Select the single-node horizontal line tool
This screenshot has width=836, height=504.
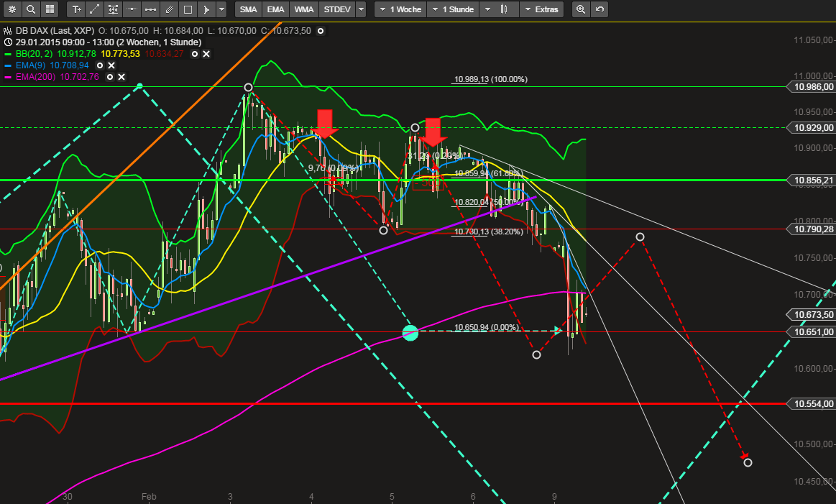132,9
